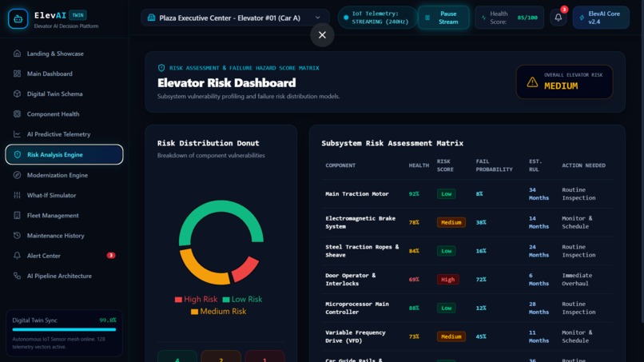644x362 pixels.
Task: Click the IoT Telemetry streaming status dot
Action: pos(346,18)
